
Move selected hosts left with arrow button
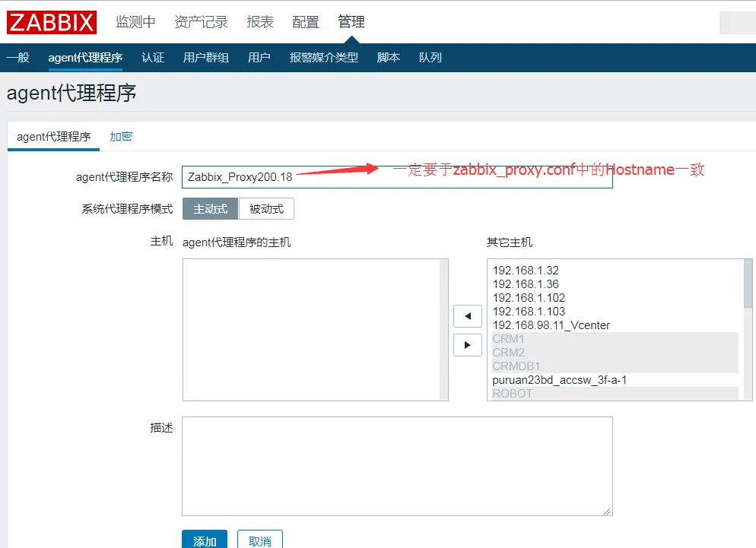(x=468, y=316)
